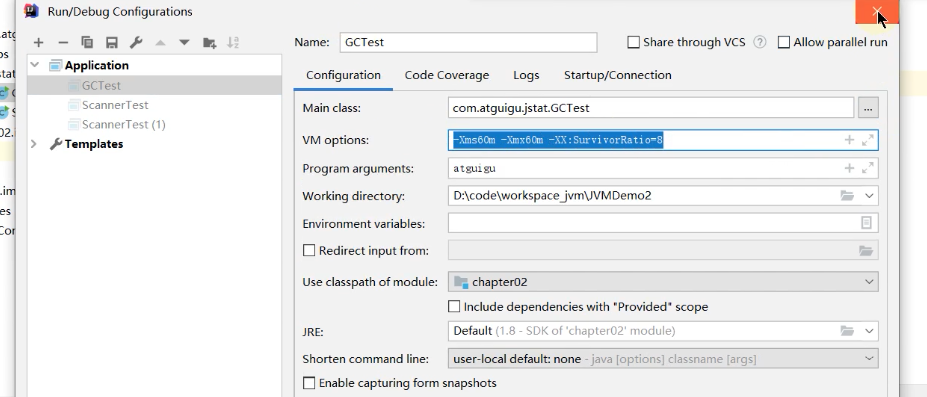Open working directory dropdown arrow
Screen dimensions: 927x397
point(869,196)
